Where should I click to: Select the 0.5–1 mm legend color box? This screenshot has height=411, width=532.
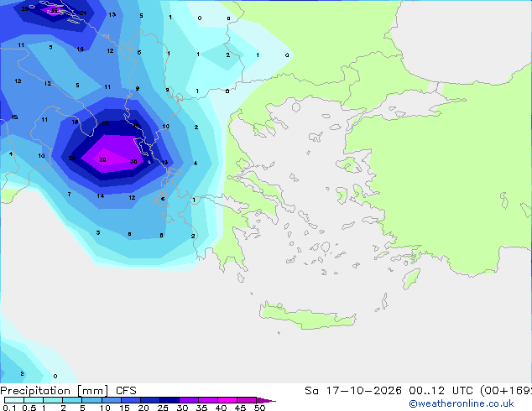tap(34, 400)
